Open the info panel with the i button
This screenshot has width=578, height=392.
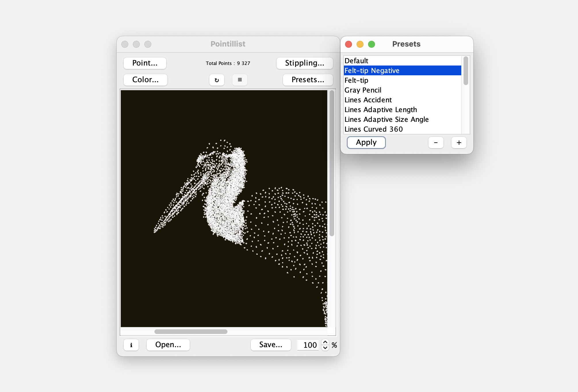coord(131,345)
